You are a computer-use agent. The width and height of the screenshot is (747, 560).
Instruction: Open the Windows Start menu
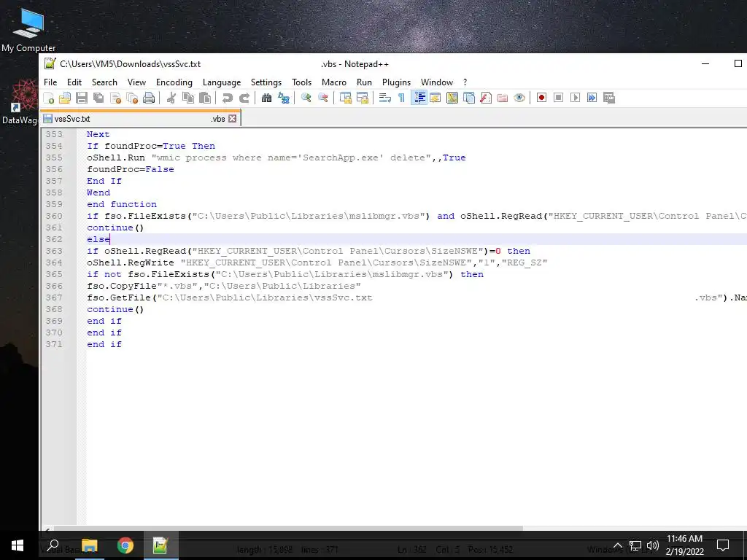pos(18,545)
